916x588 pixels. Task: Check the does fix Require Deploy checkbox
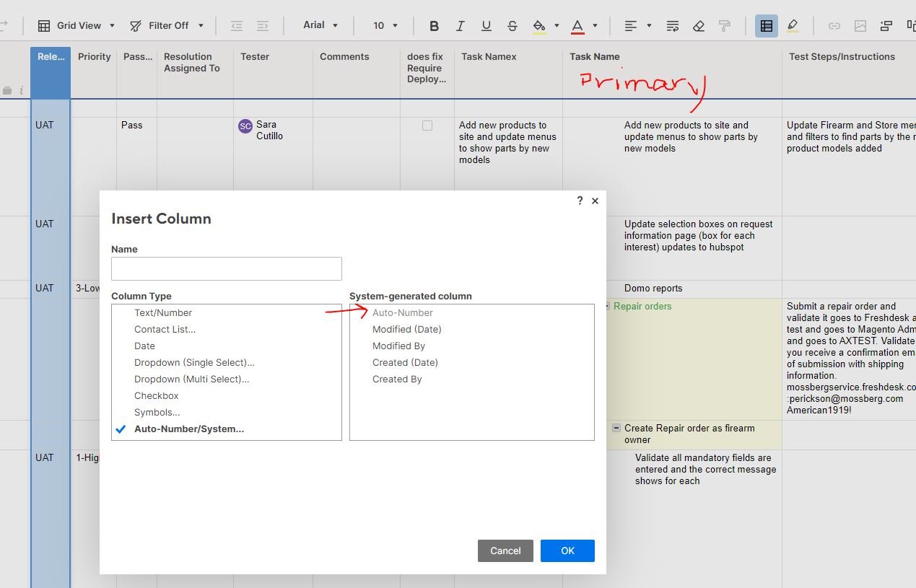[427, 125]
